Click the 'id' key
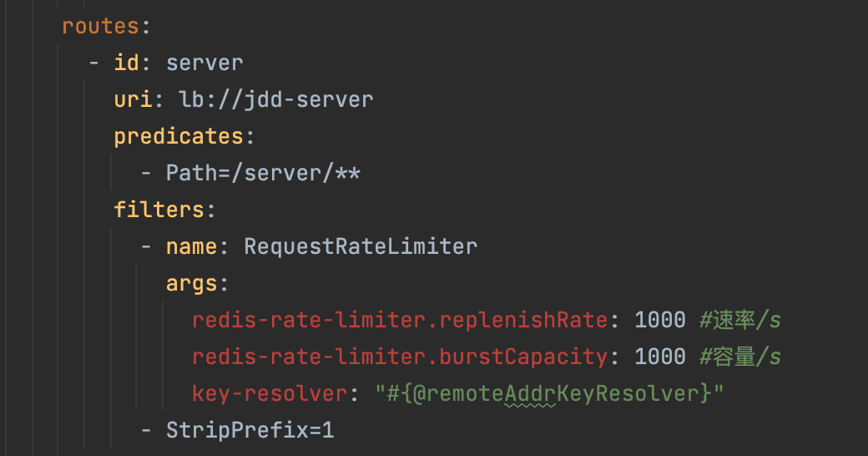The width and height of the screenshot is (868, 456). (x=126, y=63)
